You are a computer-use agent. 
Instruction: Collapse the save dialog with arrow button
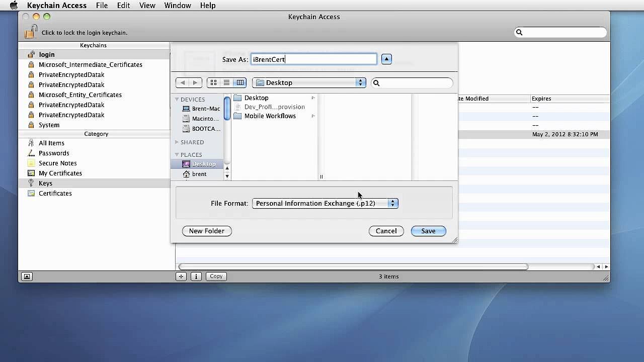click(x=386, y=59)
